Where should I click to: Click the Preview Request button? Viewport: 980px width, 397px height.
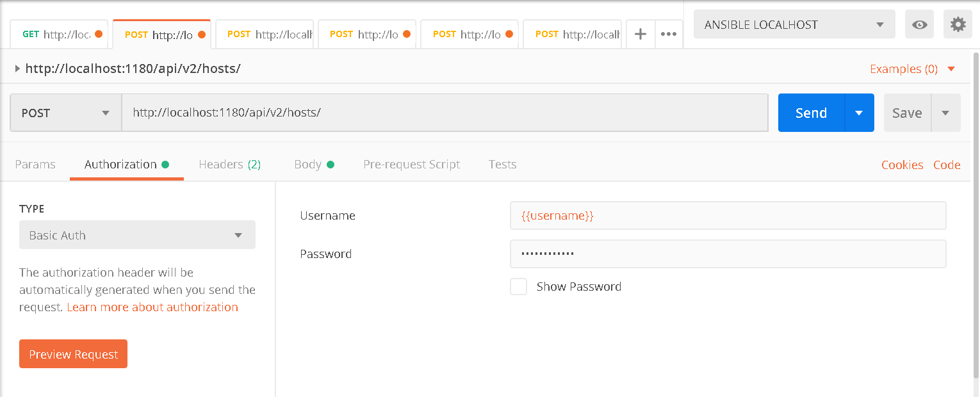pyautogui.click(x=73, y=354)
